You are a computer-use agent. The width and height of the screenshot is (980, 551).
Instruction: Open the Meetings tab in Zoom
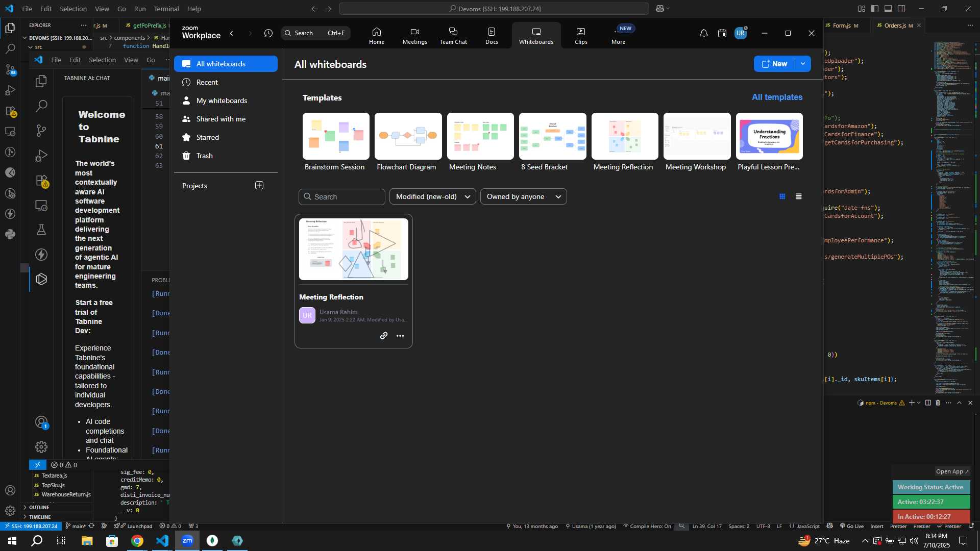coord(414,36)
